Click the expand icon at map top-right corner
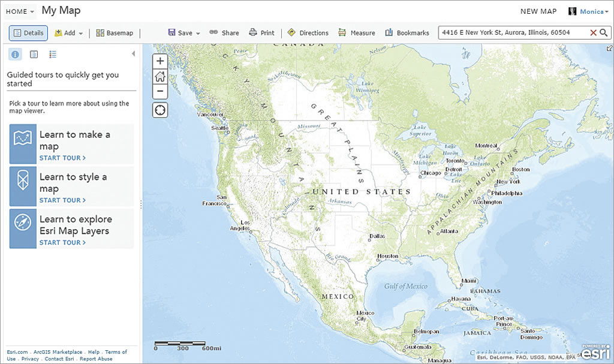The image size is (614, 364). pos(609,48)
